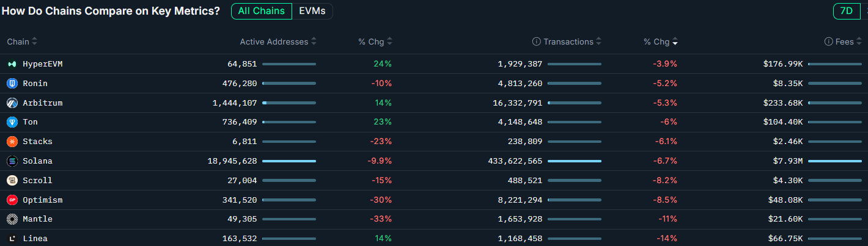
Task: Click the info icon beside Fees header
Action: (829, 42)
